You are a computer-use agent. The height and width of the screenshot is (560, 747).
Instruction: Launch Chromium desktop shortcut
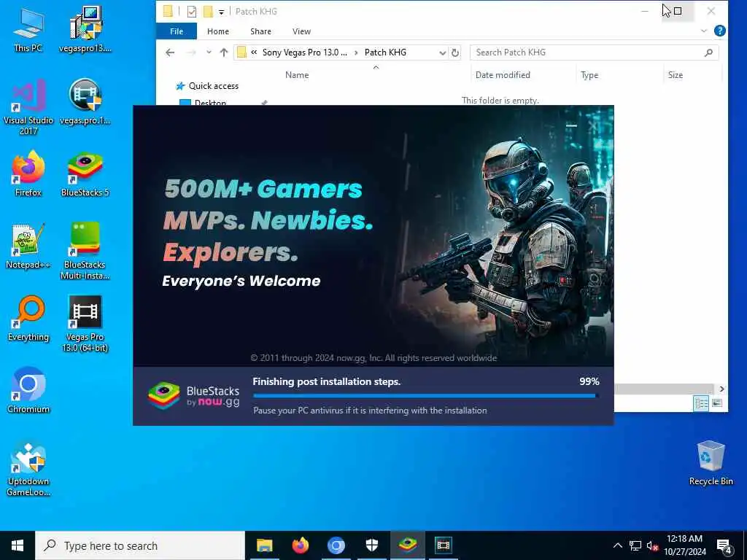click(28, 391)
